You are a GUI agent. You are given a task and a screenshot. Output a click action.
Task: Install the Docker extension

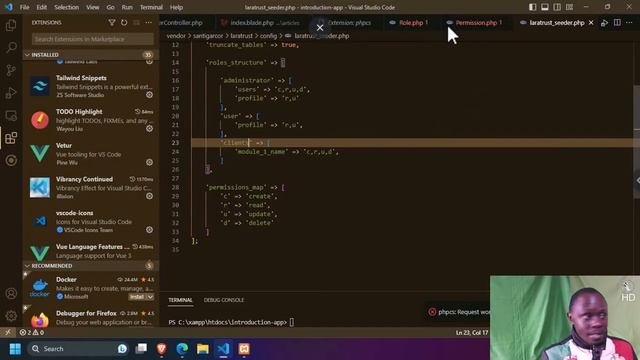137,297
